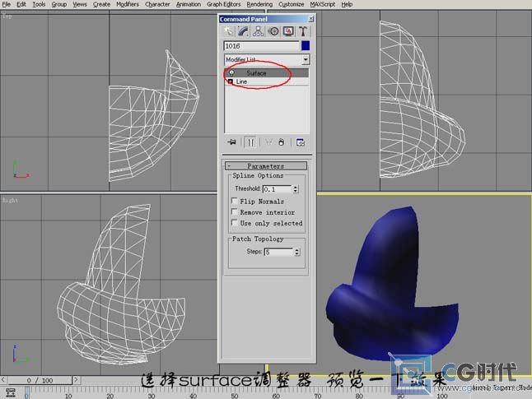Open the MAXScript menu
Viewport: 532px width, 399px height.
pyautogui.click(x=322, y=4)
